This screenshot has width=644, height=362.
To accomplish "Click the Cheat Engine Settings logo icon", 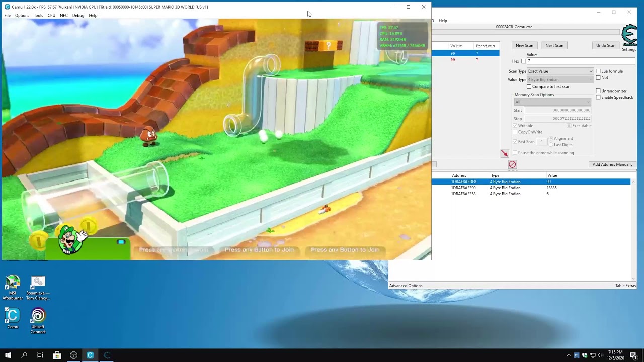I will [629, 36].
